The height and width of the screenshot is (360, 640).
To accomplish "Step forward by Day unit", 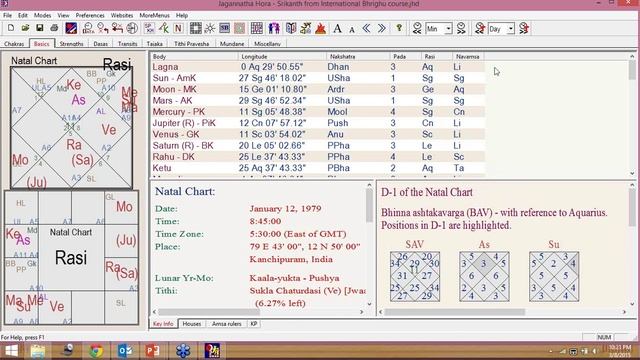I will pos(524,28).
